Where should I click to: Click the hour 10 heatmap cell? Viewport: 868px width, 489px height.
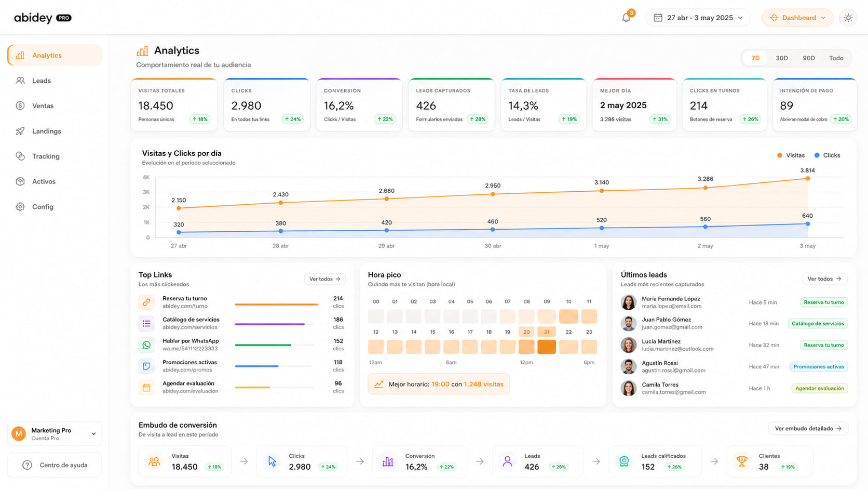click(568, 316)
